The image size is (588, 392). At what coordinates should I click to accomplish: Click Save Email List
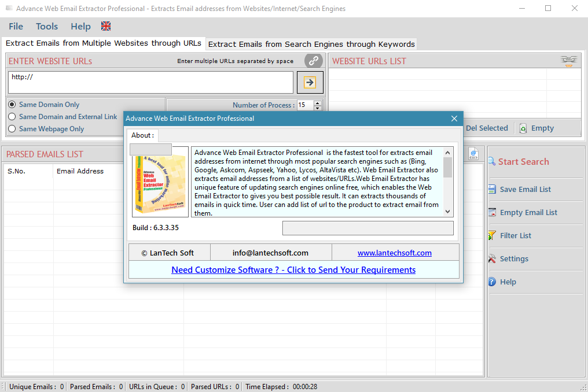pyautogui.click(x=525, y=189)
